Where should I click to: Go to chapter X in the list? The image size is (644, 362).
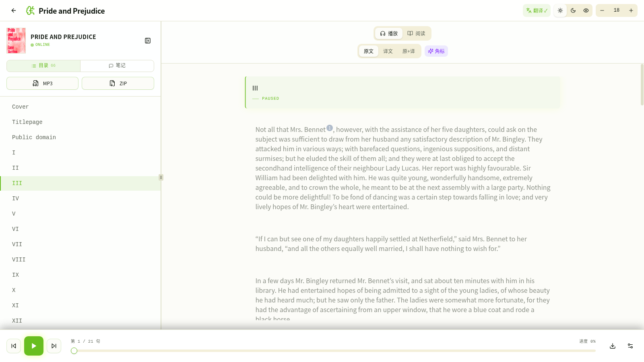(x=80, y=290)
